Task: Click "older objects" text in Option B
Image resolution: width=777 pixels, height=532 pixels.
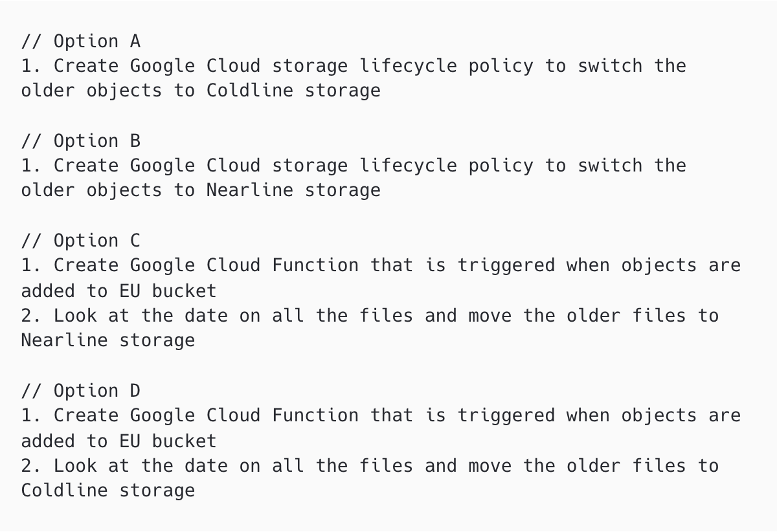Action: click(x=92, y=190)
